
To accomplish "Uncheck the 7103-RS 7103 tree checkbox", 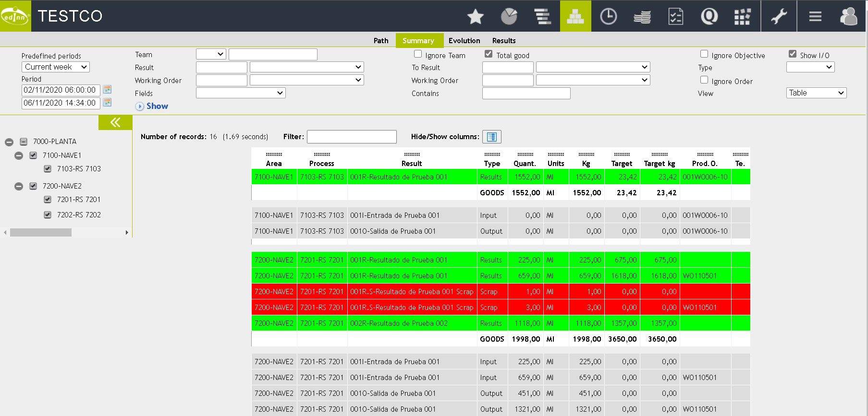I will [x=48, y=169].
